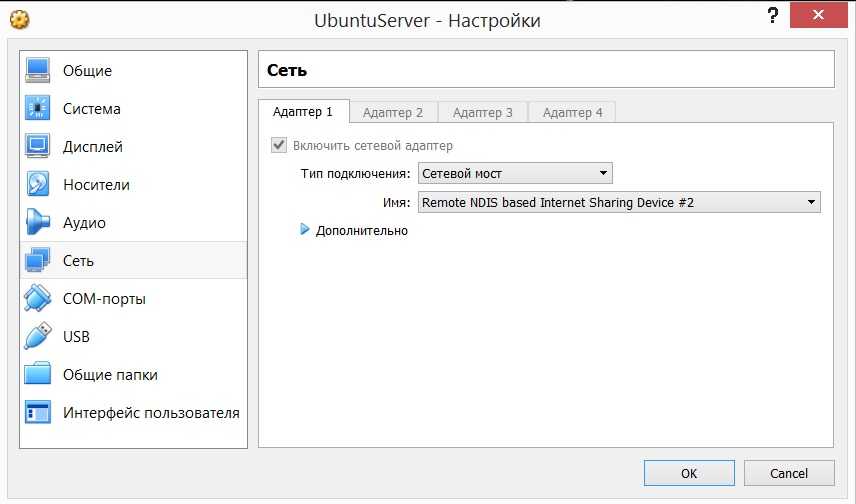Expand the 'Дополнительно' advanced section

point(306,231)
